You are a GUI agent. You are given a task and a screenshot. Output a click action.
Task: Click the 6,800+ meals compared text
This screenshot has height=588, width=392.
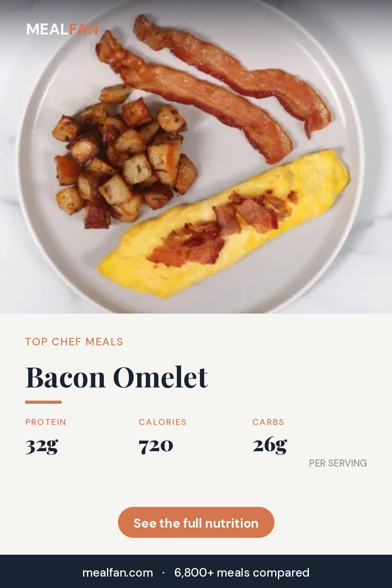(242, 573)
